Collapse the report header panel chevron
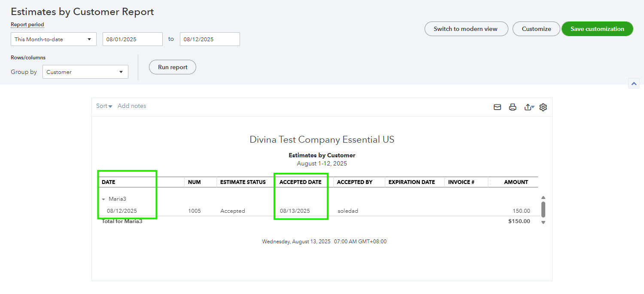 pos(634,83)
